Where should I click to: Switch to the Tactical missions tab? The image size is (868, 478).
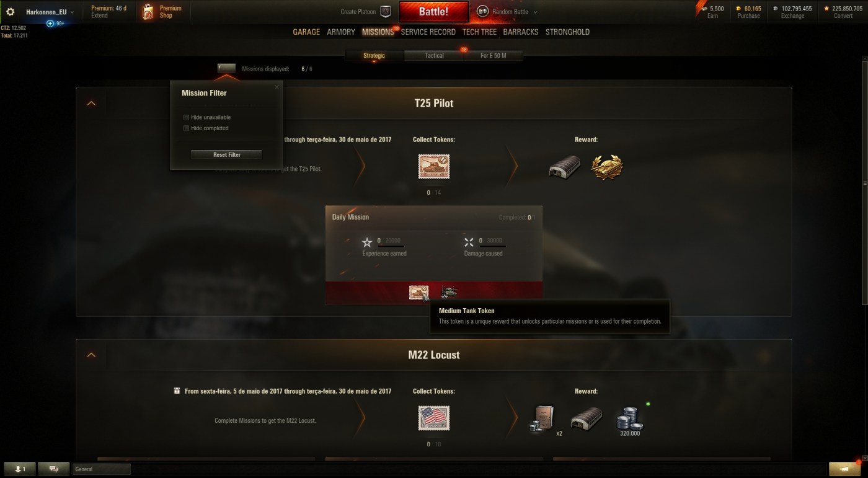[434, 56]
